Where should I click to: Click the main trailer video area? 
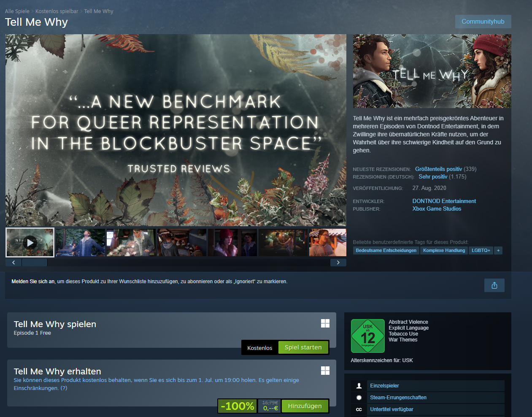pyautogui.click(x=176, y=130)
